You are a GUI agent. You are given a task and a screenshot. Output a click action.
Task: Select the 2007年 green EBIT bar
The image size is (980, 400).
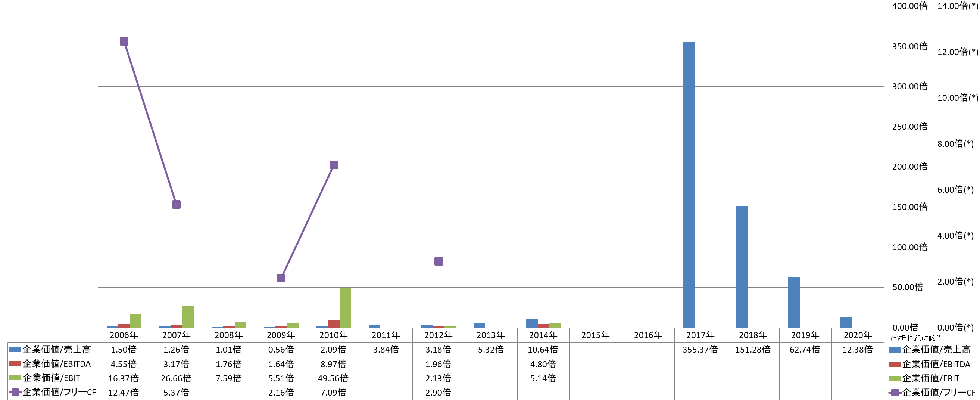(188, 317)
